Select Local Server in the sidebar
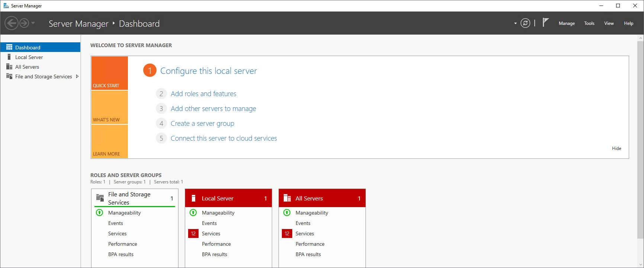 click(x=40, y=57)
